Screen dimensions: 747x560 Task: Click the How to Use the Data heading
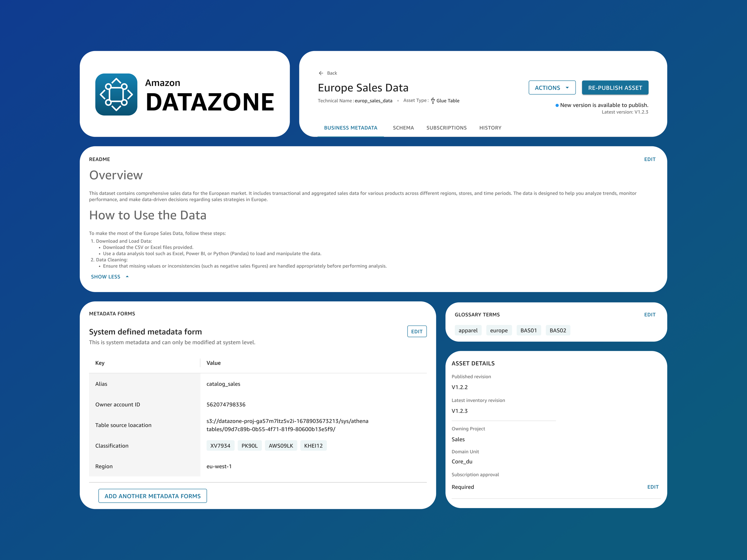(148, 215)
